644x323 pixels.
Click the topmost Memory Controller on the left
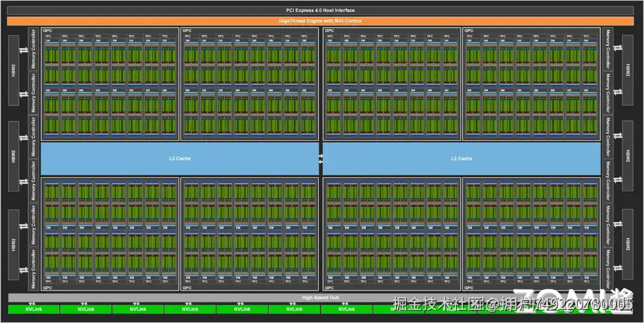(33, 48)
